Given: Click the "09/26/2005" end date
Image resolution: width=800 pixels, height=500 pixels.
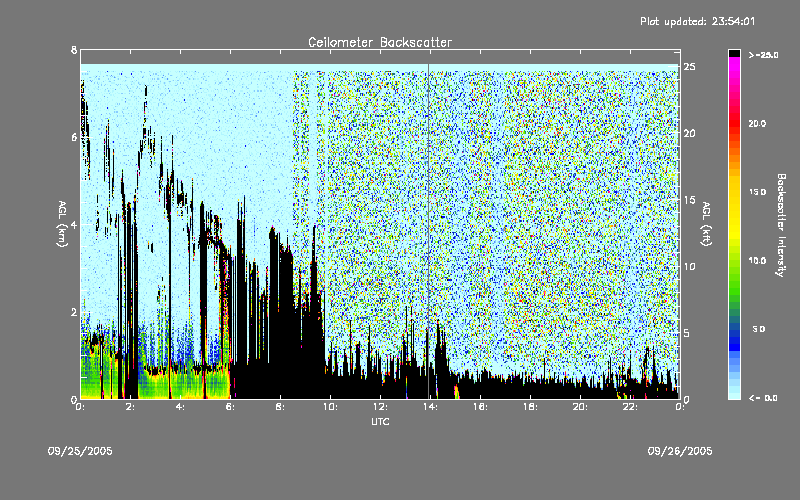Looking at the screenshot, I should (680, 451).
